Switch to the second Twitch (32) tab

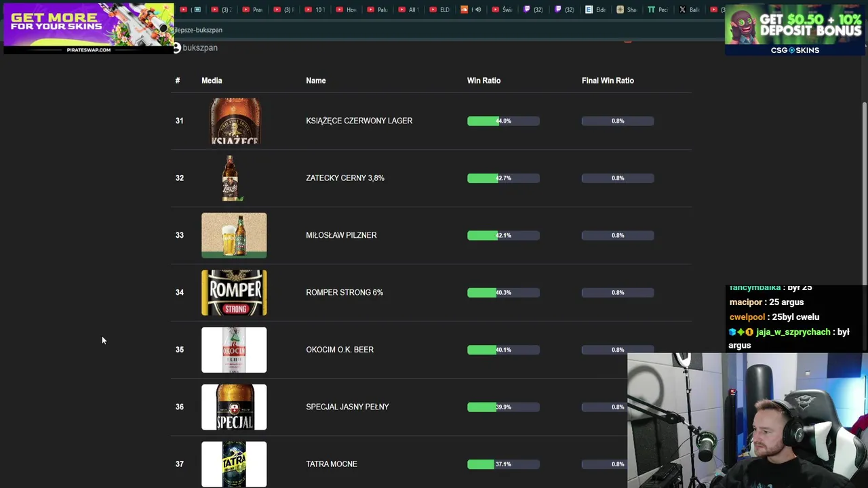(x=564, y=9)
